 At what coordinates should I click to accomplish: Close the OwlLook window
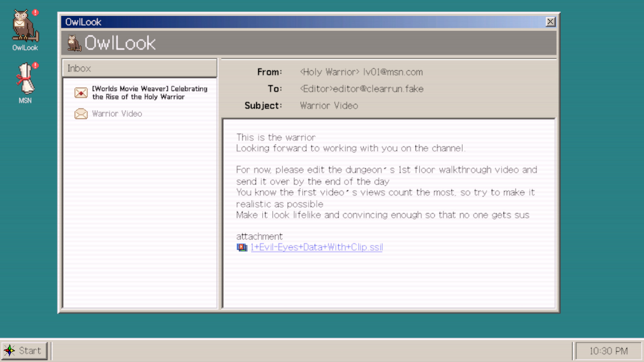(x=550, y=21)
